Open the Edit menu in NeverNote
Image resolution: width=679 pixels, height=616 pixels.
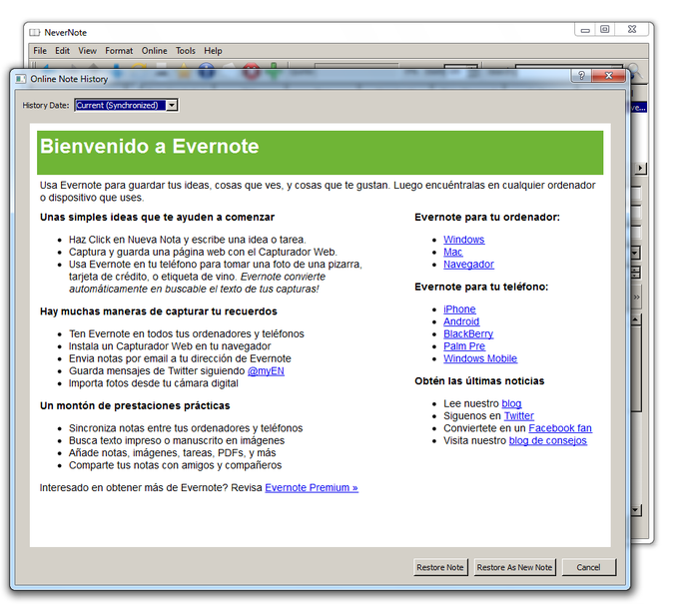click(62, 51)
